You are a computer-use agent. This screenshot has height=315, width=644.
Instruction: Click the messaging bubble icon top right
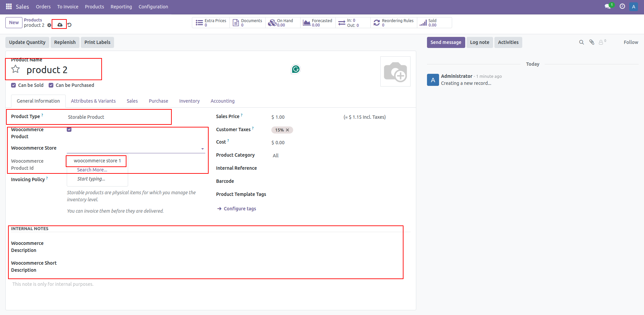pyautogui.click(x=608, y=6)
